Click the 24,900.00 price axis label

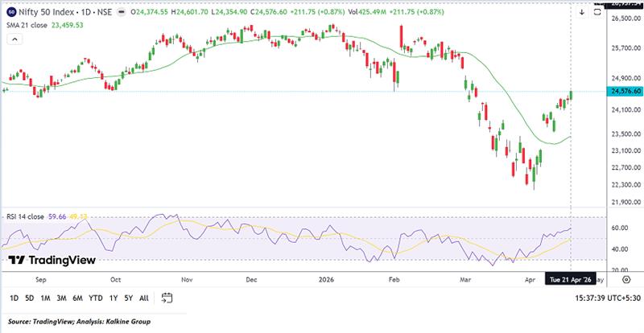coord(625,79)
